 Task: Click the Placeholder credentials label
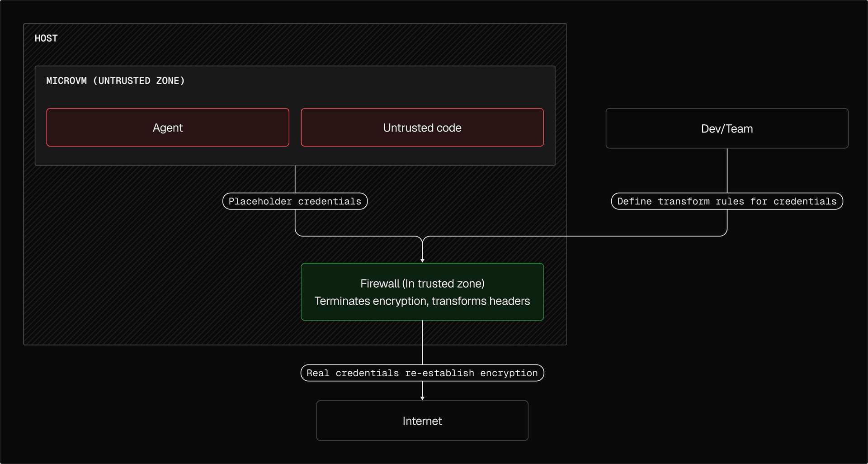tap(295, 201)
